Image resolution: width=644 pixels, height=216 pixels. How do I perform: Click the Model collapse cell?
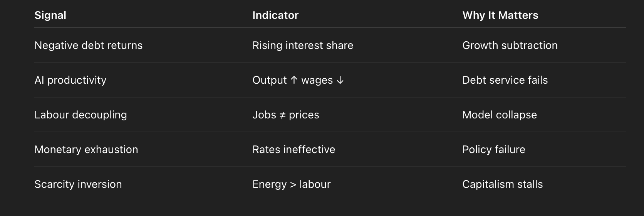(499, 115)
